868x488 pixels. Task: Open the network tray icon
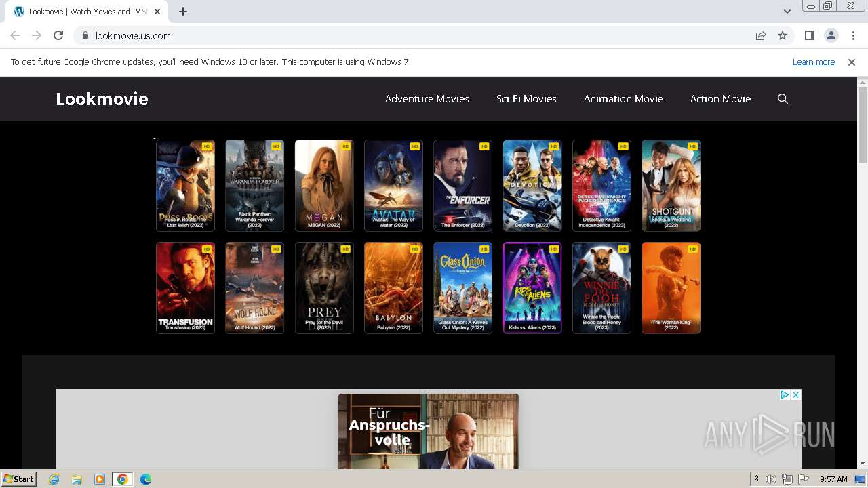click(787, 479)
